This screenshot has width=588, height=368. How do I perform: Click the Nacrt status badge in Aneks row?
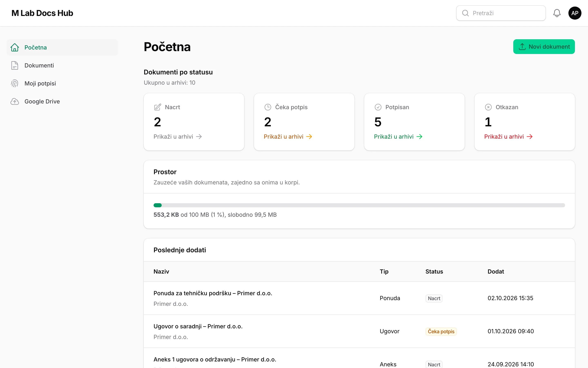(434, 364)
